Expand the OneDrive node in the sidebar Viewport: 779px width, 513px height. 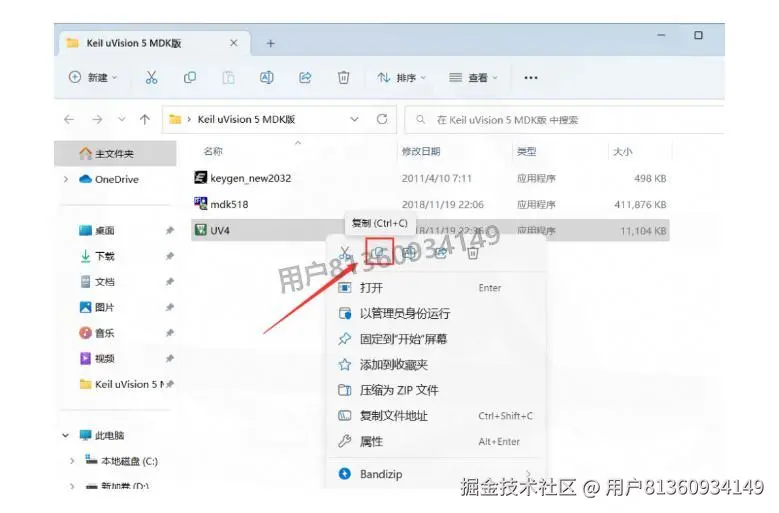point(66,179)
